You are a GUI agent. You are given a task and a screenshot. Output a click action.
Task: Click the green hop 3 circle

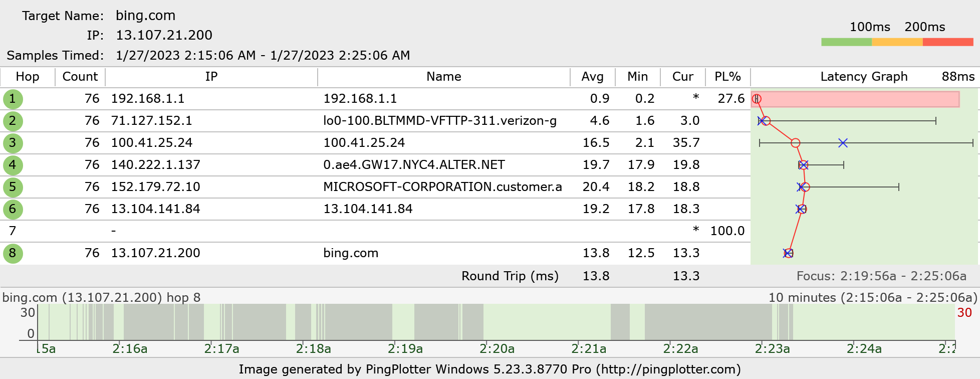tap(13, 143)
